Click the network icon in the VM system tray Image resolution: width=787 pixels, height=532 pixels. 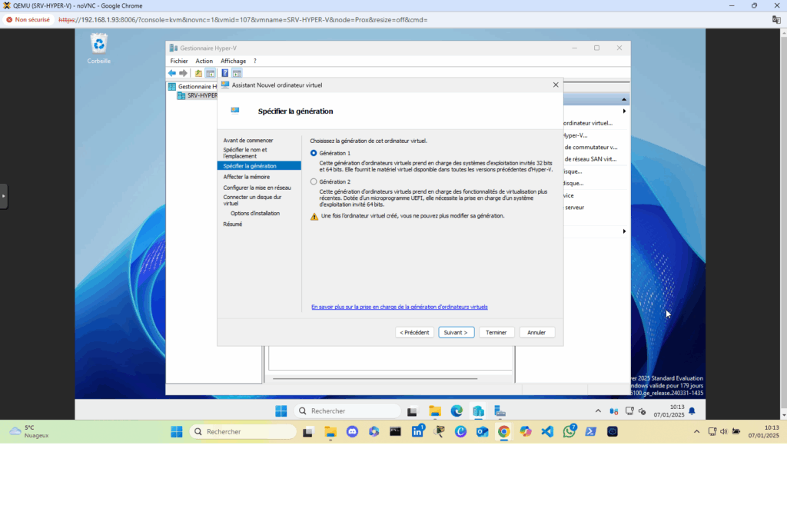(629, 411)
